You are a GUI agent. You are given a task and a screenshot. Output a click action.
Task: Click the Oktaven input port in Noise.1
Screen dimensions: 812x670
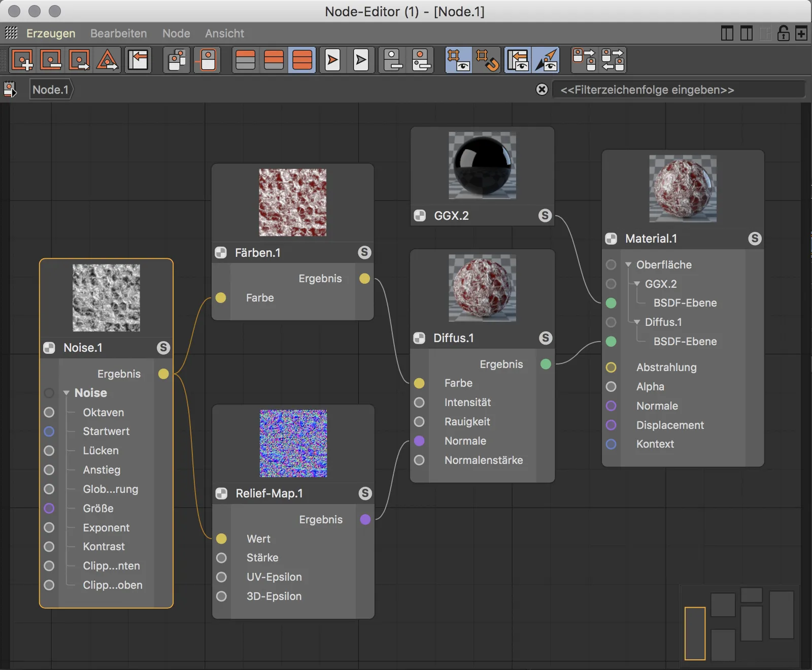(x=49, y=412)
